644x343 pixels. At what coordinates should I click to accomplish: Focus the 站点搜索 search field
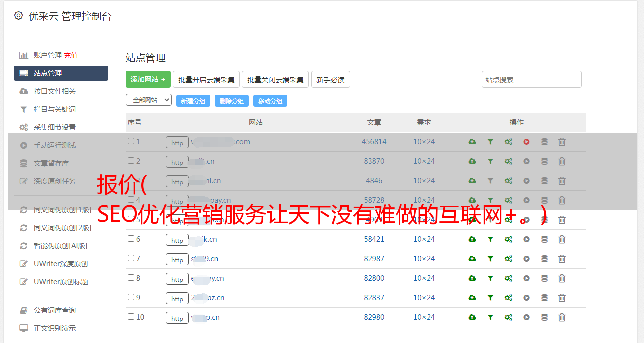[532, 79]
